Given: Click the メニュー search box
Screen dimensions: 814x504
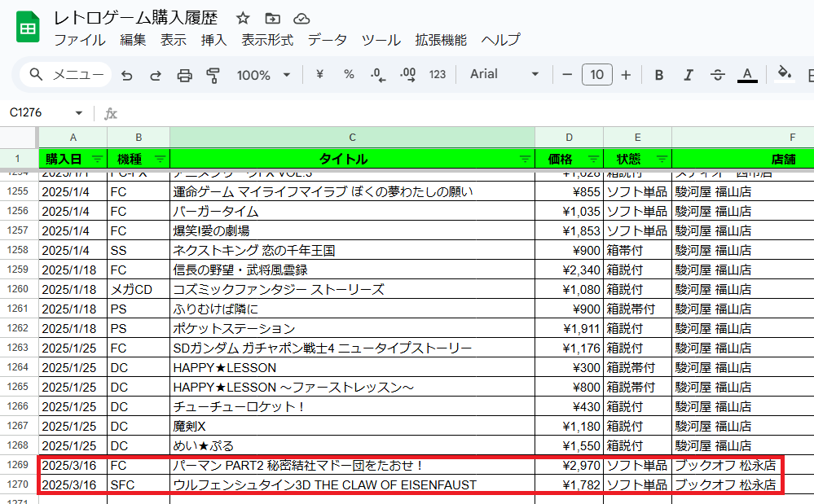Looking at the screenshot, I should point(65,75).
